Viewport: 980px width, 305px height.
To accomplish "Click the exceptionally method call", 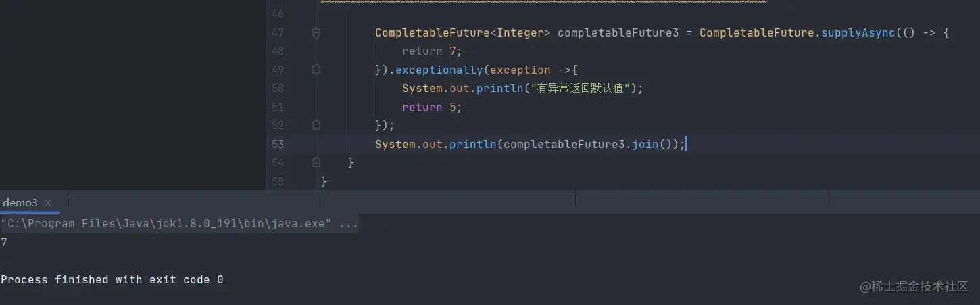I will 439,70.
